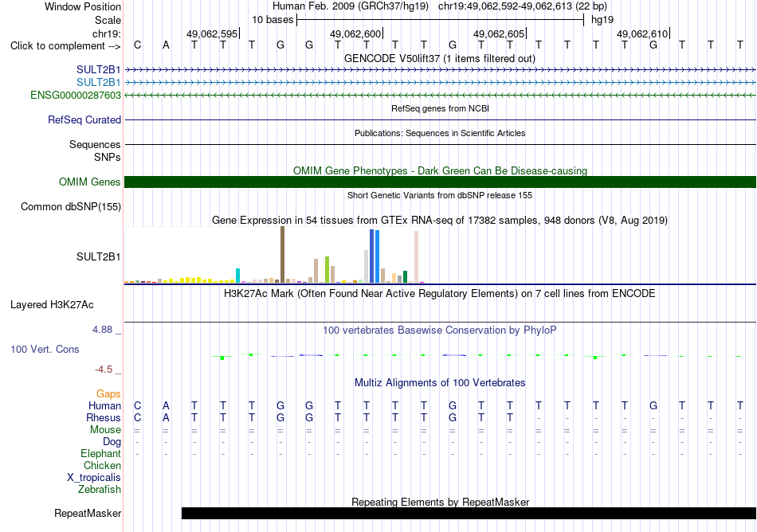Viewport: 757px width, 532px height.
Task: Click the yellow-green GTEx expression bar
Action: pos(328,270)
